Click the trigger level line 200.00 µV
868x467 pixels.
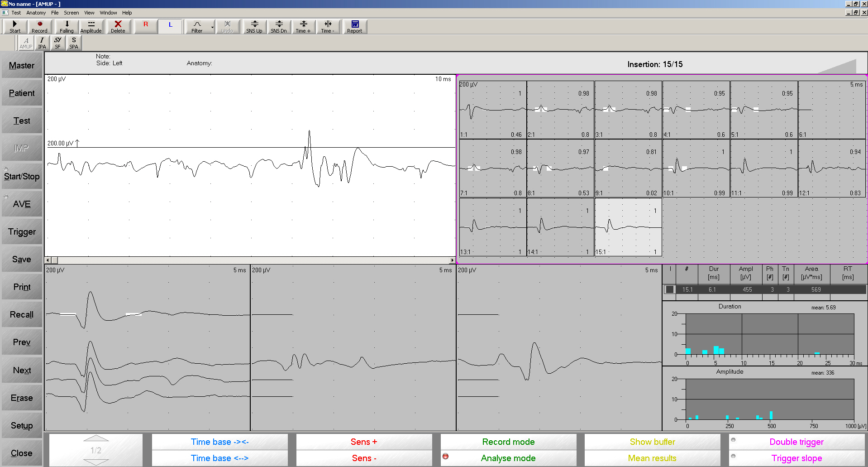(x=251, y=147)
